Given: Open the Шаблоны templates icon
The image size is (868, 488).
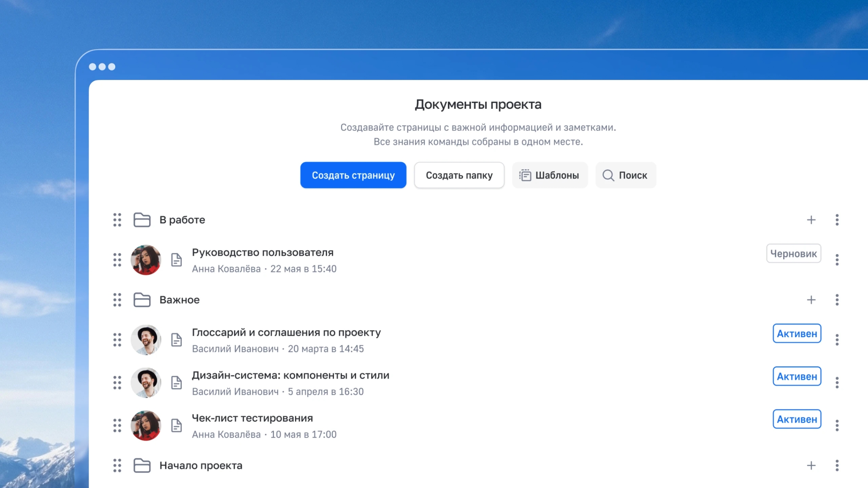Looking at the screenshot, I should click(526, 175).
